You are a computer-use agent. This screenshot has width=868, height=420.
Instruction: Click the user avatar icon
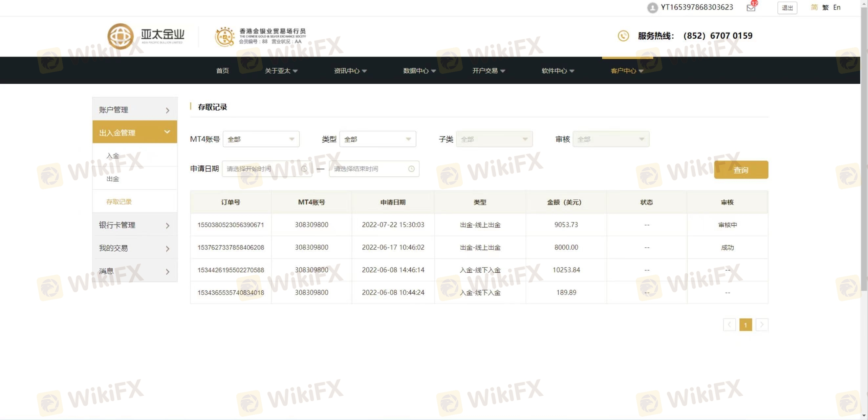[652, 8]
